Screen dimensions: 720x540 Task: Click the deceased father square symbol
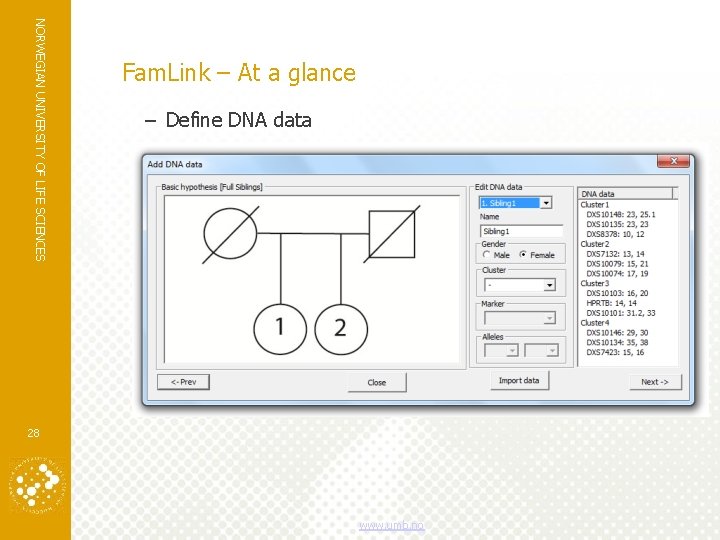392,234
